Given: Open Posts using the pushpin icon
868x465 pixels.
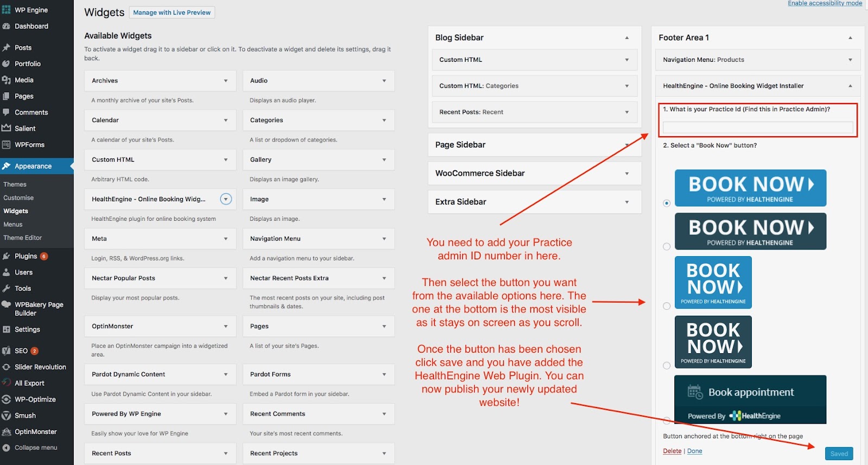Looking at the screenshot, I should pos(7,48).
